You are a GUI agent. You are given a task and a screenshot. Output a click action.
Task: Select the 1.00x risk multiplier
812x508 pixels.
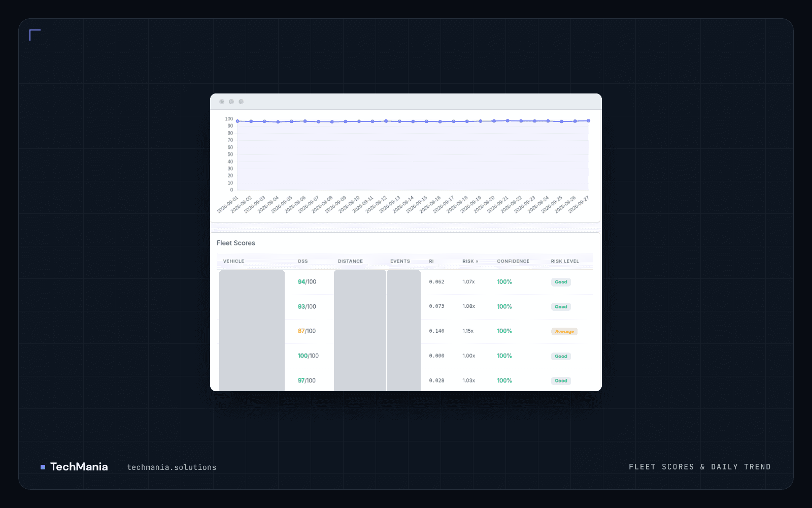coord(469,356)
